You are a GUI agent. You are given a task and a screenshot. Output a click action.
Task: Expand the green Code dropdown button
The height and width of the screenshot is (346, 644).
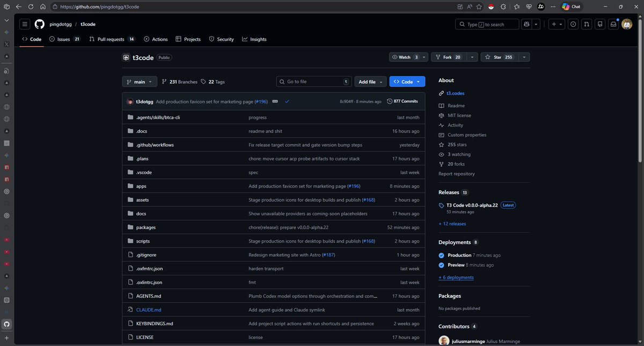click(x=407, y=82)
